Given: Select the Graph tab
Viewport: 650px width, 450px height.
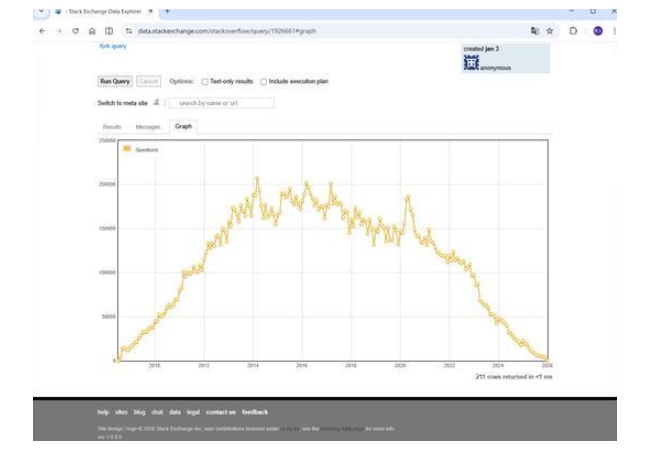Looking at the screenshot, I should pos(183,126).
